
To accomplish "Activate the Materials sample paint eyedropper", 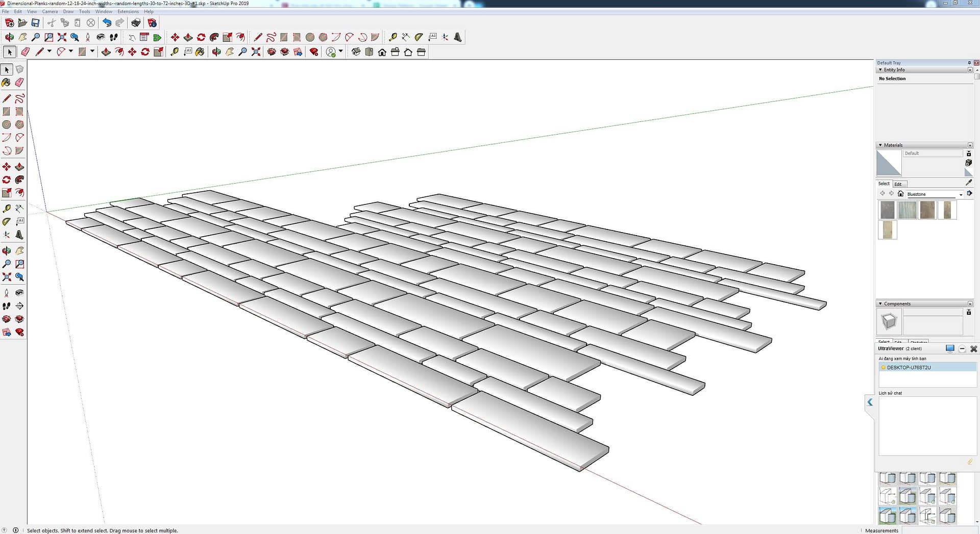I will 969,183.
